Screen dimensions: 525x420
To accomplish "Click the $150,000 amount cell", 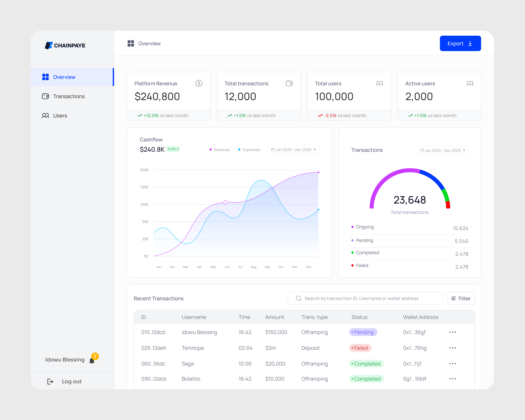I will 276,332.
